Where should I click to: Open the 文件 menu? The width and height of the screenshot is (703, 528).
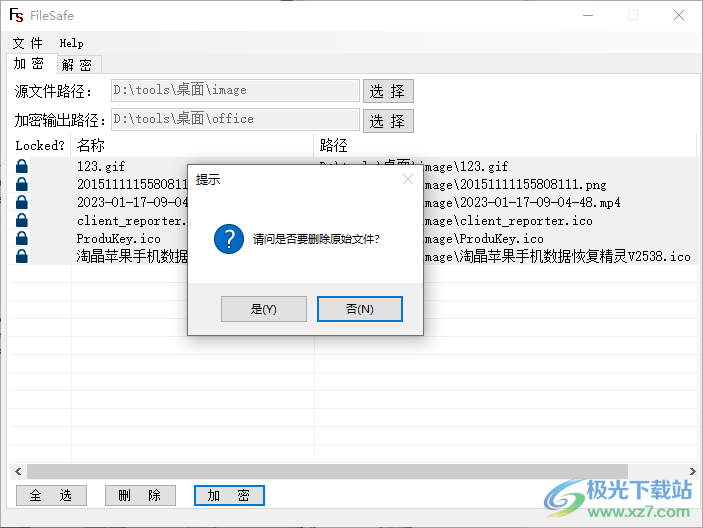[x=27, y=43]
